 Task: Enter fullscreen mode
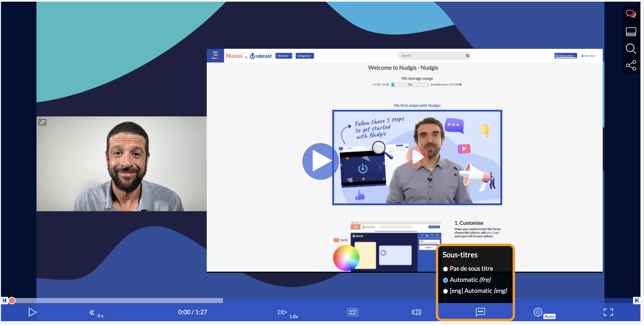[608, 312]
